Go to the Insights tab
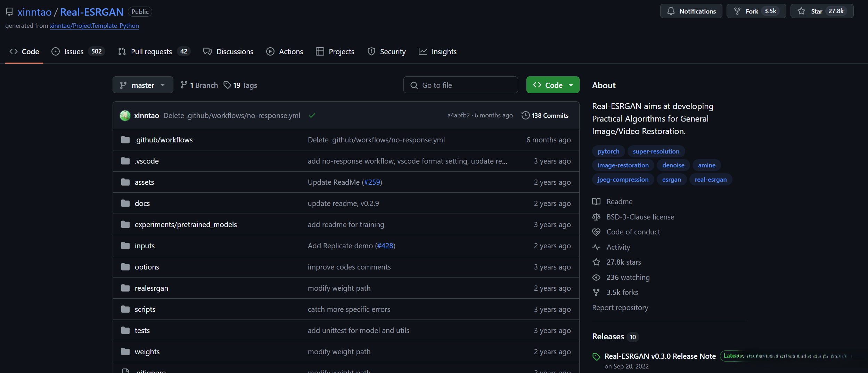868x373 pixels. (438, 52)
